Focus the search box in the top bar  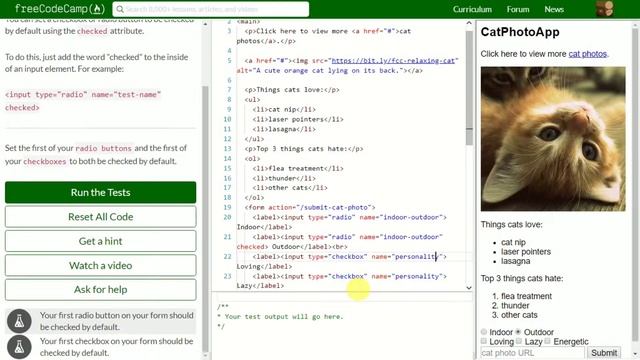211,9
